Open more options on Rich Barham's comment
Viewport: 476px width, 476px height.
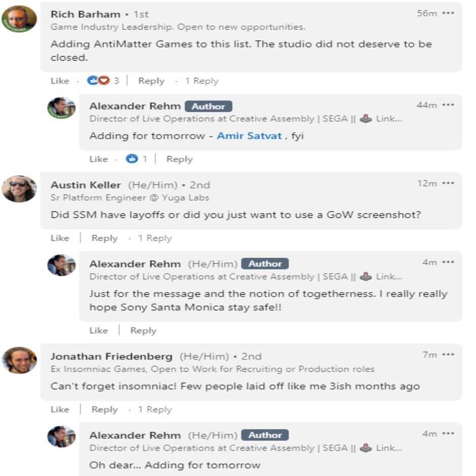[448, 13]
